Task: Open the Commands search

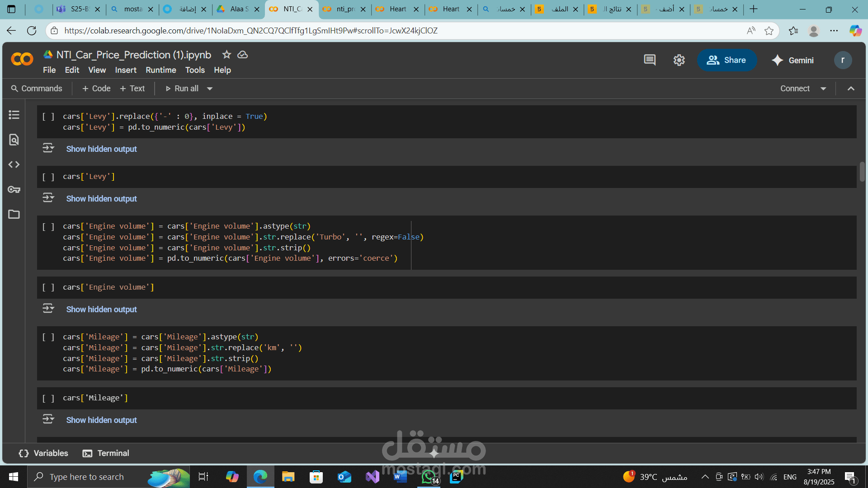Action: point(37,89)
